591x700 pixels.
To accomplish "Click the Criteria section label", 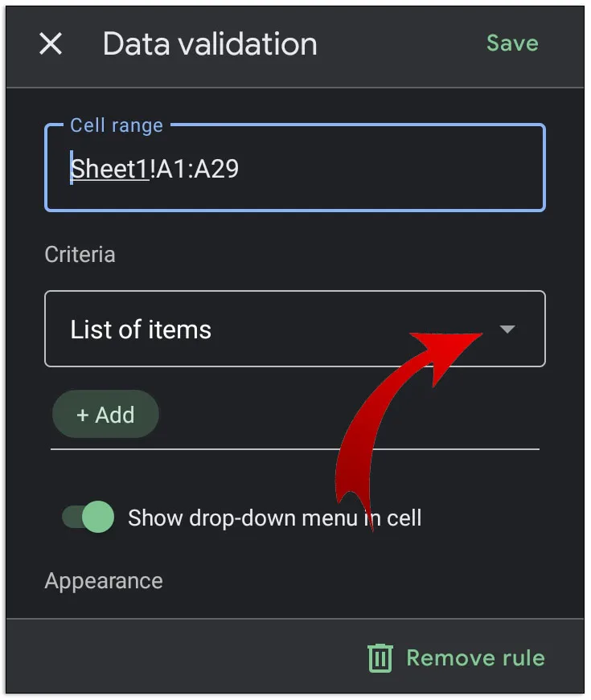I will click(80, 255).
